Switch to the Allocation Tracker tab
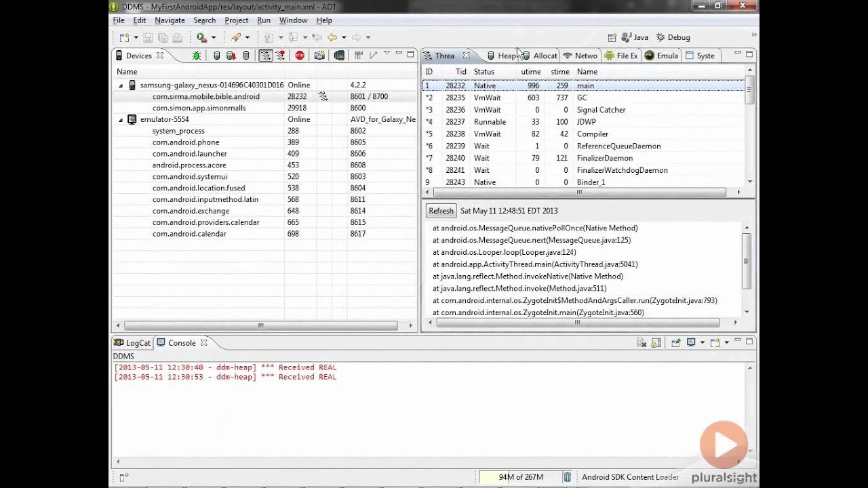868x488 pixels. (540, 56)
